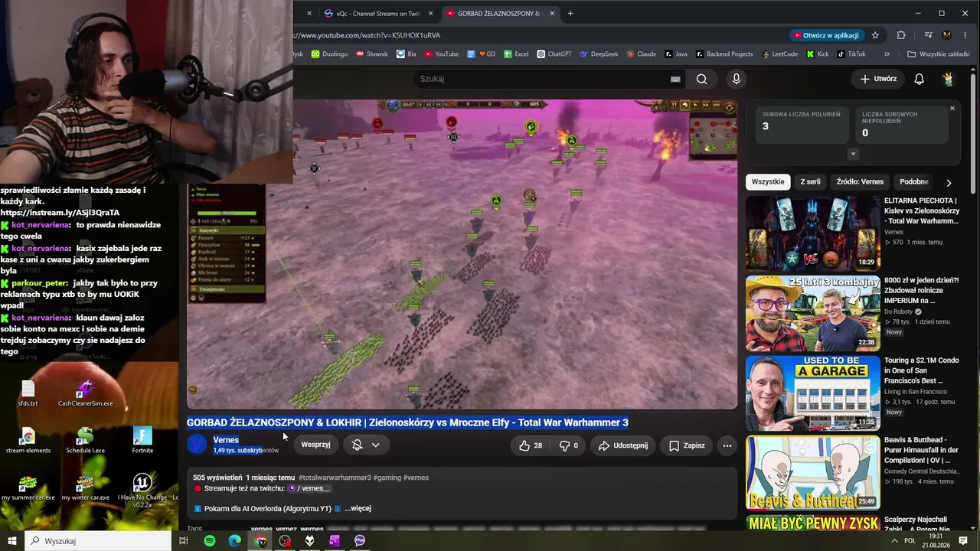Open the YouTube account avatar menu
The width and height of the screenshot is (980, 551).
(948, 79)
